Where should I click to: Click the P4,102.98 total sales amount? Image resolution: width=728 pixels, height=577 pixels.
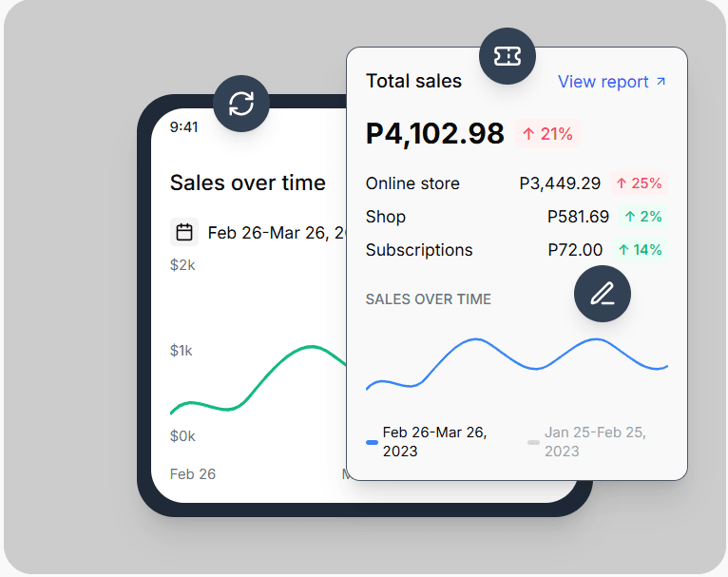pyautogui.click(x=434, y=133)
